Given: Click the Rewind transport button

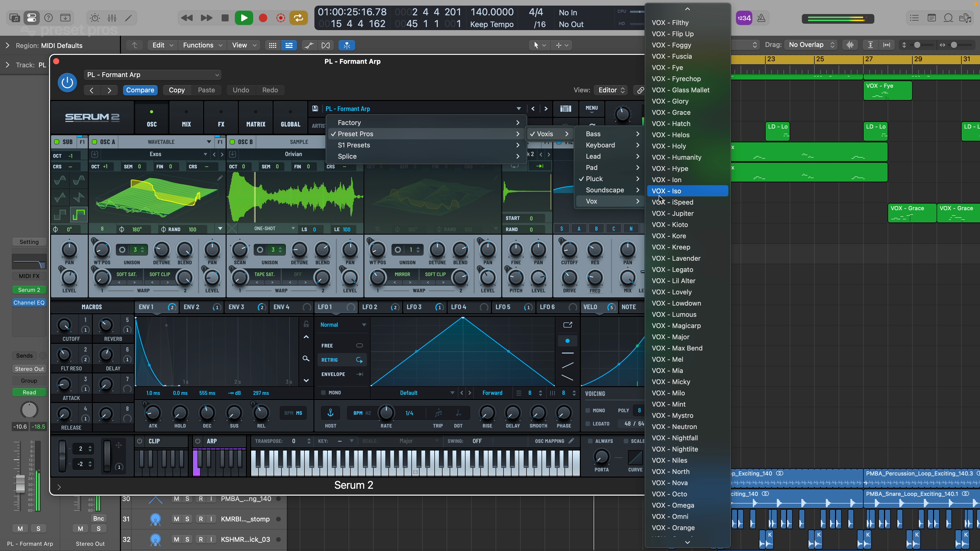Looking at the screenshot, I should click(186, 18).
